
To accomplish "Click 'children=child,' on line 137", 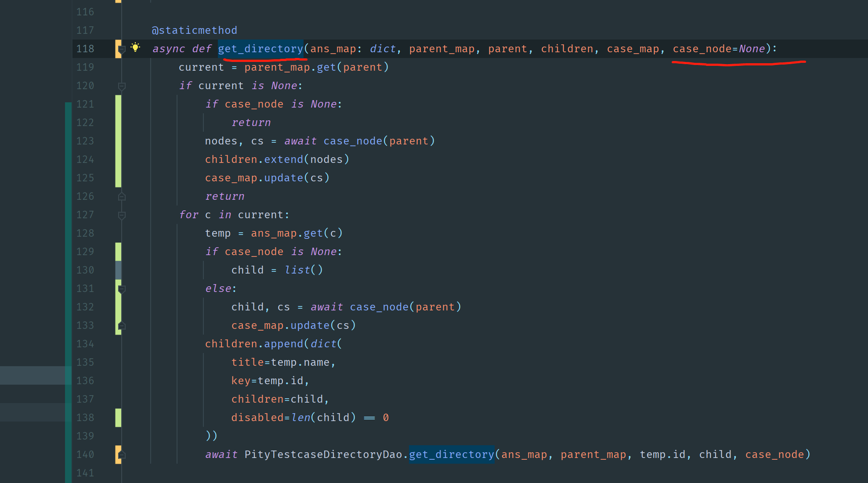I will tap(280, 399).
